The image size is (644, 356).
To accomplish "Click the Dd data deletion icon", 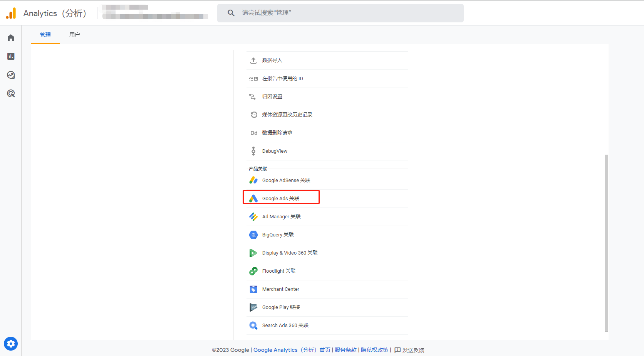I will (254, 133).
